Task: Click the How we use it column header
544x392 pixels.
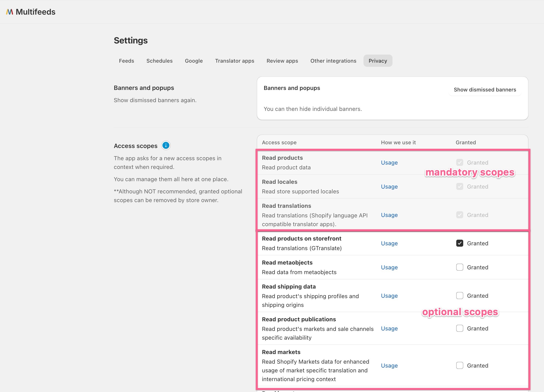Action: point(398,142)
